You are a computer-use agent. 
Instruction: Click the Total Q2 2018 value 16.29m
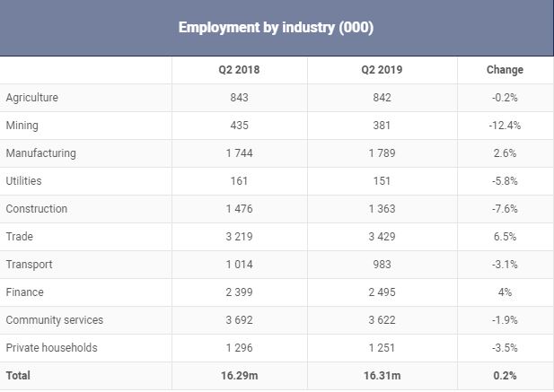click(239, 376)
